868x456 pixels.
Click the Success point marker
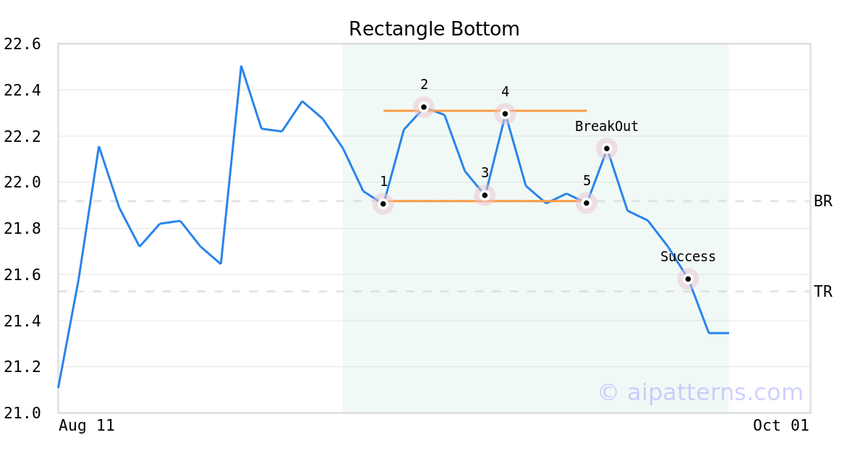(x=688, y=279)
